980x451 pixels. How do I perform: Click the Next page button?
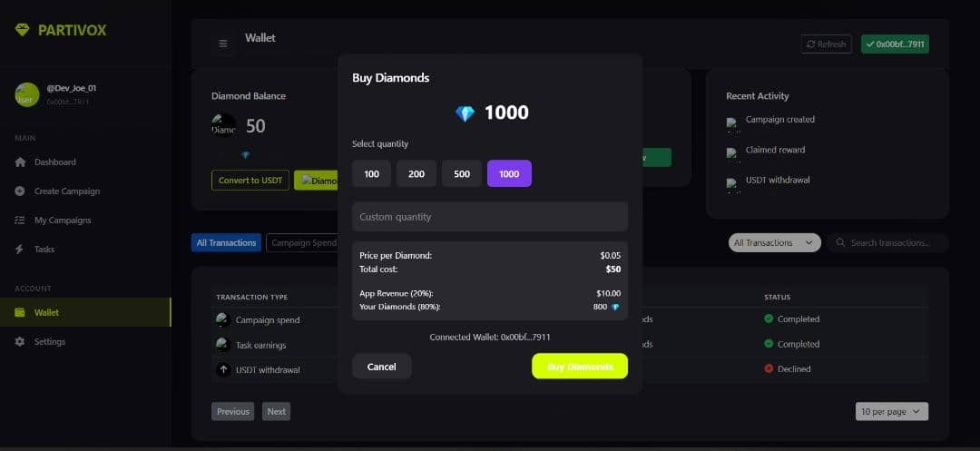pyautogui.click(x=276, y=411)
